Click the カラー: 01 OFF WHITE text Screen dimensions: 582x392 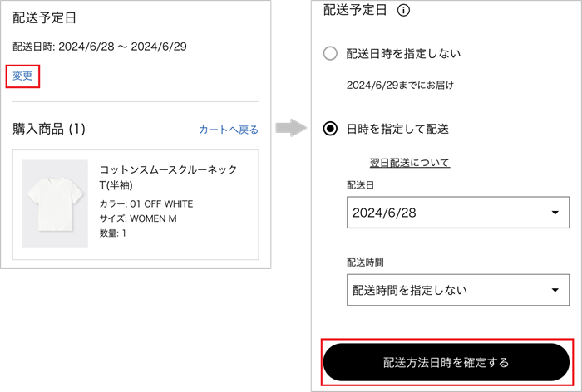click(145, 203)
